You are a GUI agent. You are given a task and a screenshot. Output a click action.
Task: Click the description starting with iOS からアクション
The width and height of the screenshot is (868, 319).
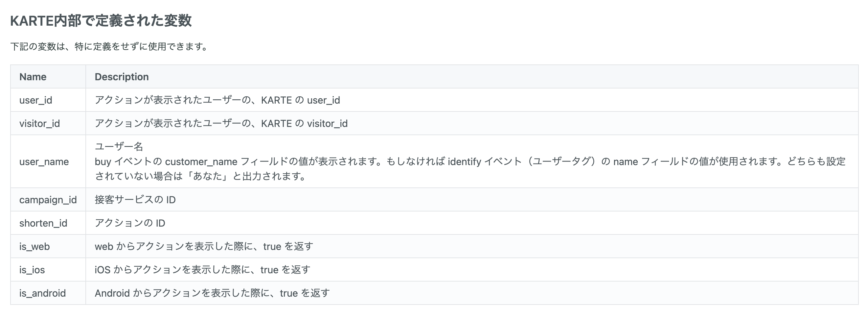[202, 270]
